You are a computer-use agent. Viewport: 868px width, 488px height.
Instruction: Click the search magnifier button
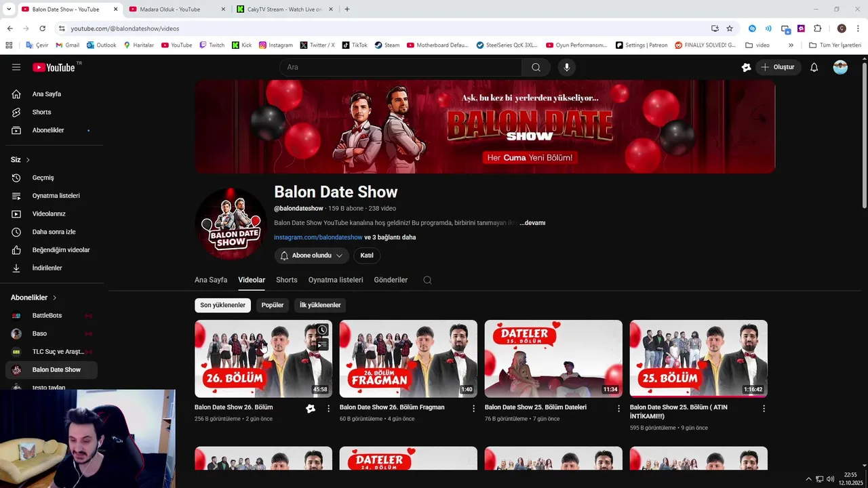pos(536,67)
